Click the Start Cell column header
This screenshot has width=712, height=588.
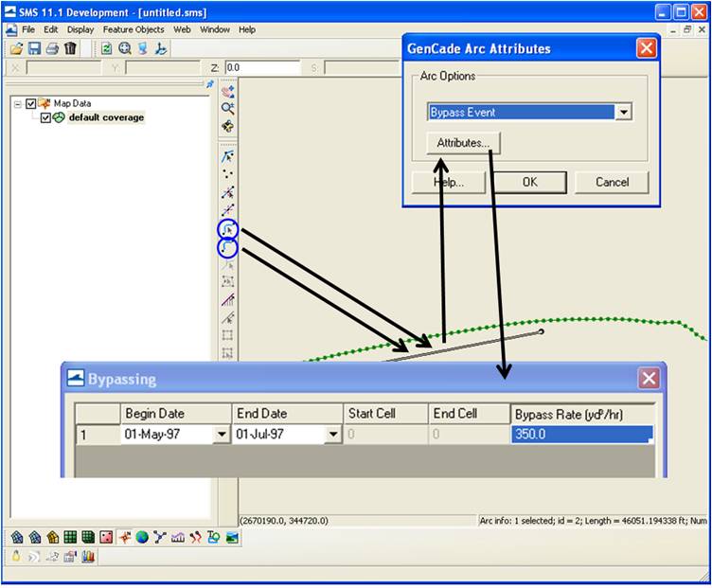pos(385,414)
